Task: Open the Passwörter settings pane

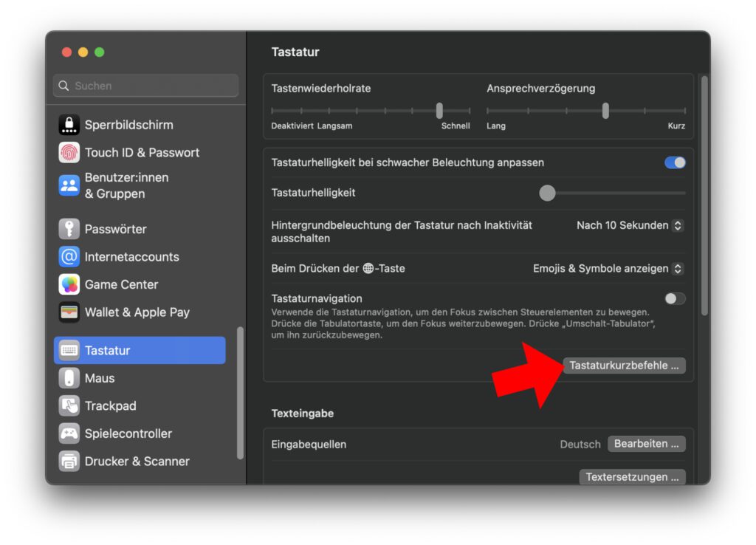Action: click(x=122, y=229)
